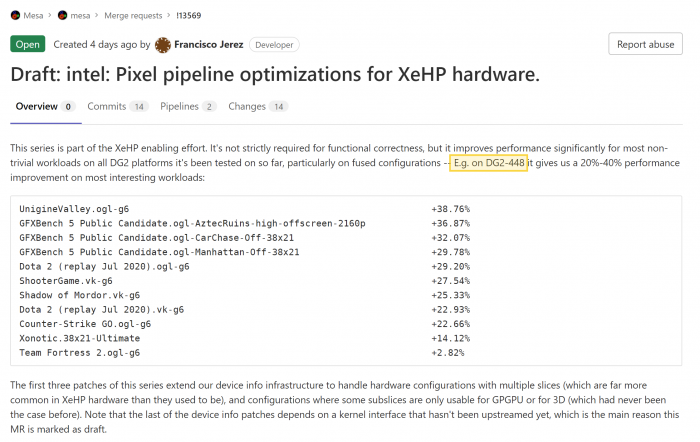
Task: Open Francisco Jerez's profile link
Action: tap(208, 45)
